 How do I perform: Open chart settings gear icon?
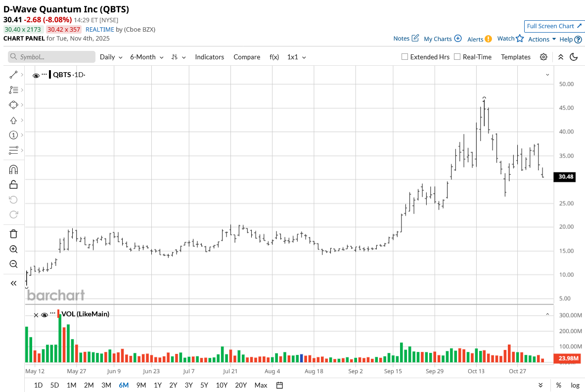(x=543, y=57)
